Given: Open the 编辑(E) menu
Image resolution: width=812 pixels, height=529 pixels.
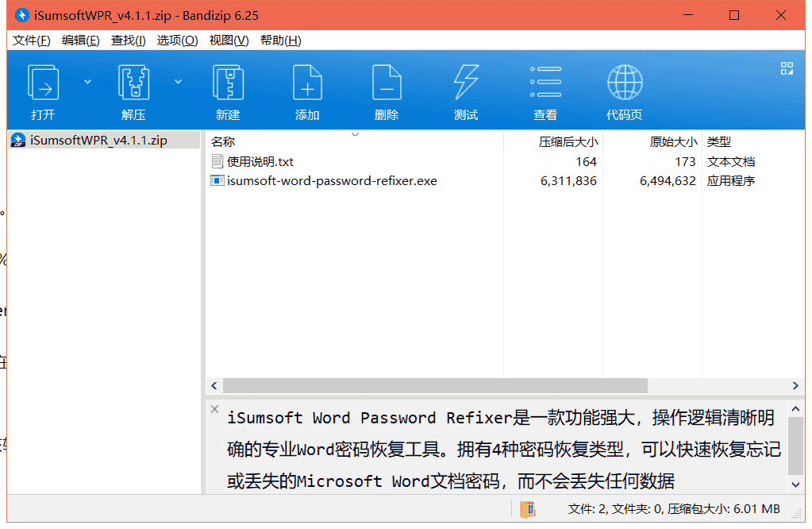Looking at the screenshot, I should click(81, 41).
